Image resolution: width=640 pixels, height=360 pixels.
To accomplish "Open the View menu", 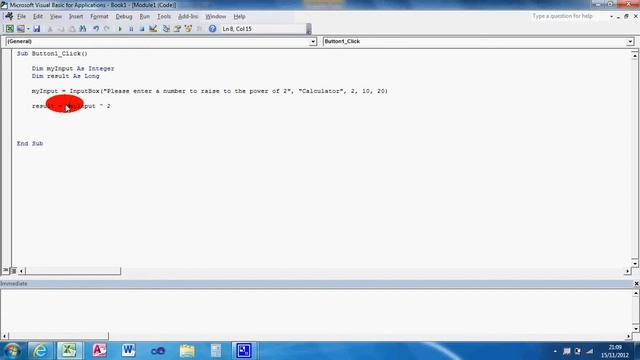I will (56, 16).
